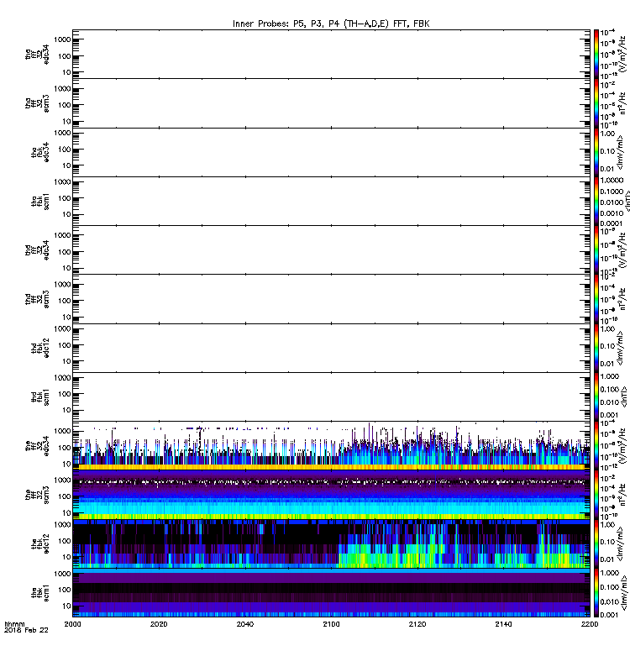Click '1.00' on tha fbk edc34 color scale
The height and width of the screenshot is (672, 630).
pyautogui.click(x=607, y=134)
